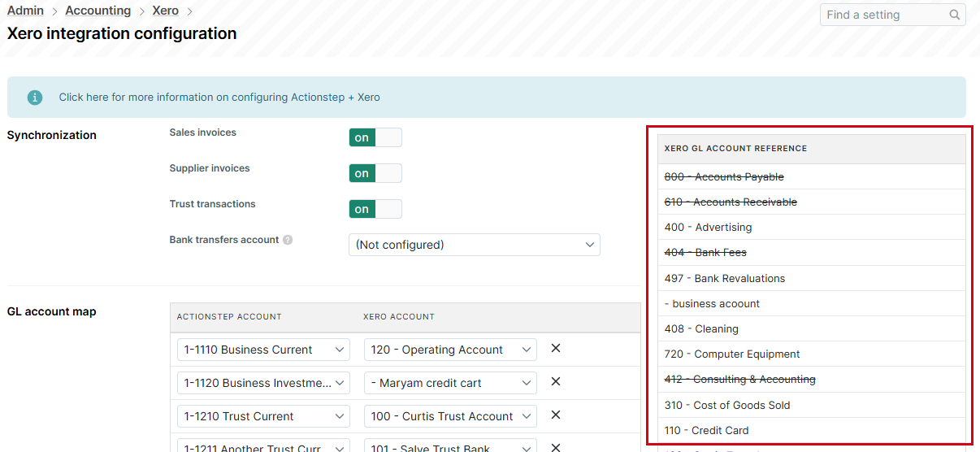This screenshot has width=980, height=452.
Task: Open the 120 - Operating Account dropdown
Action: point(450,350)
